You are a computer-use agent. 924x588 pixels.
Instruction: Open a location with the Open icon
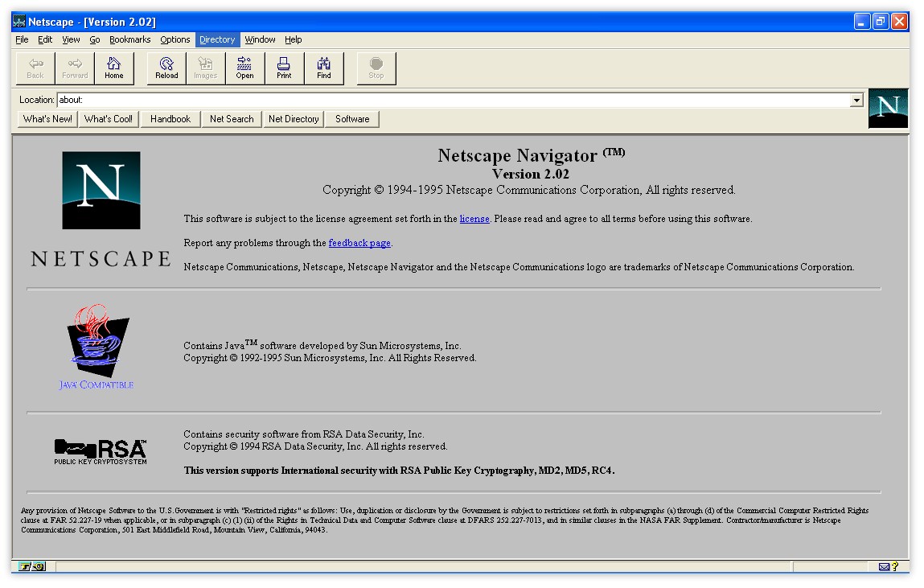(245, 68)
